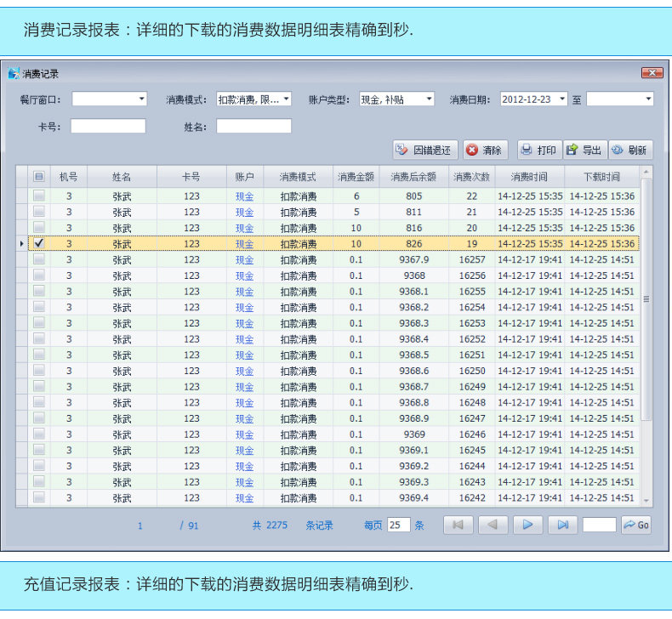Go to the first page

(458, 525)
